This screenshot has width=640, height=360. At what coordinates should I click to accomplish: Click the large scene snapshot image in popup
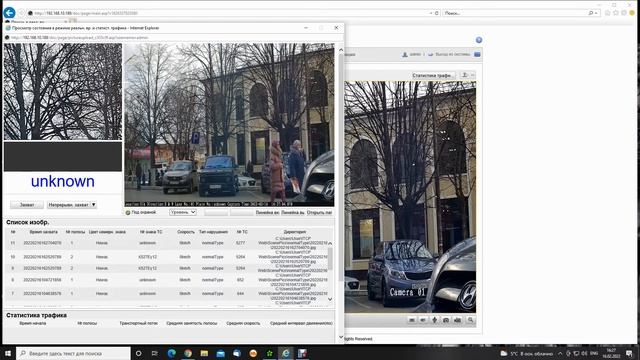(x=229, y=125)
